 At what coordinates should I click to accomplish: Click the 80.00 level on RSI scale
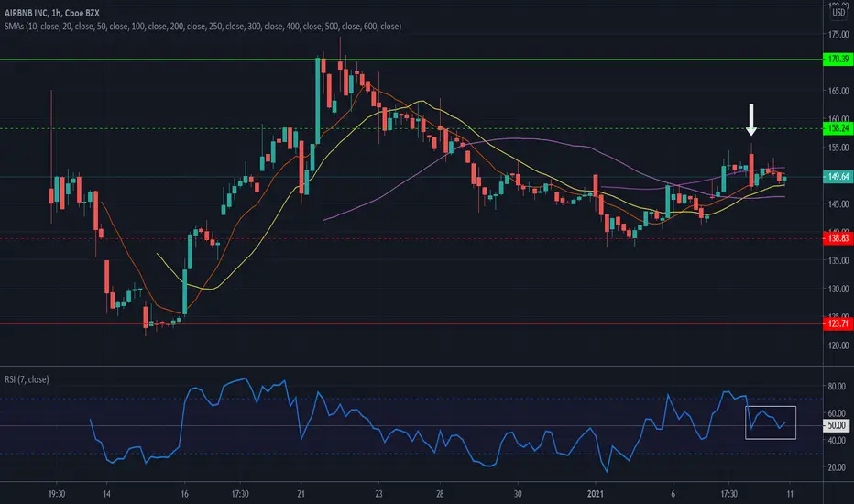[836, 387]
